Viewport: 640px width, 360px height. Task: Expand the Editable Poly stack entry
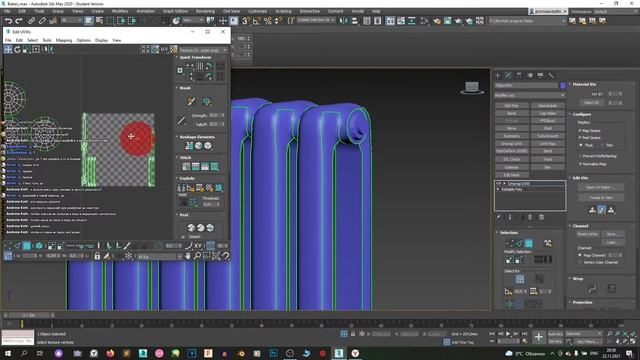tap(498, 189)
